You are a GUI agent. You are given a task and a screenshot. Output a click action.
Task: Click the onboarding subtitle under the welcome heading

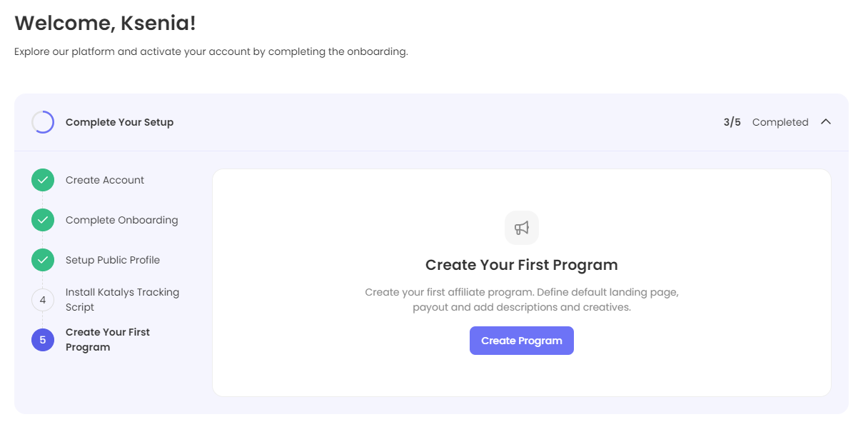(x=211, y=52)
